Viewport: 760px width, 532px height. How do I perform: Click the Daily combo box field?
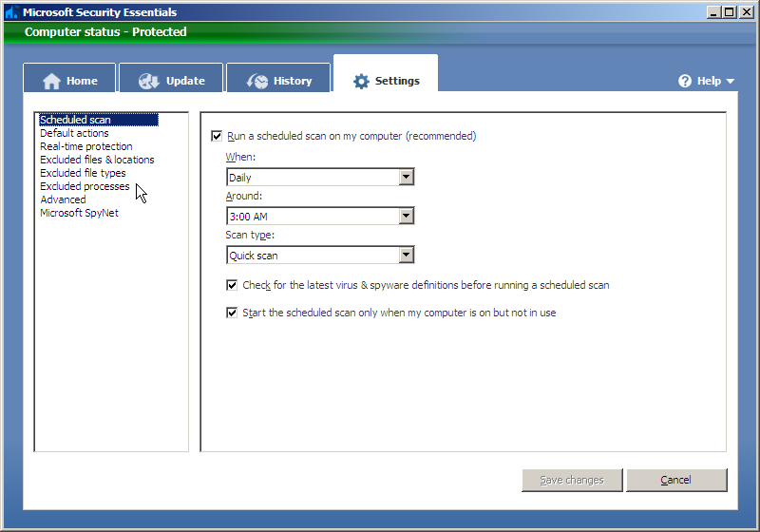click(320, 178)
